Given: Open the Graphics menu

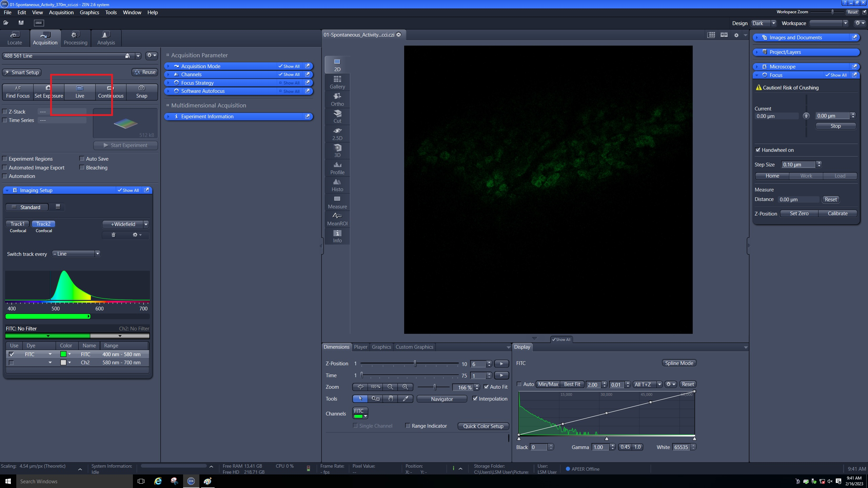Looking at the screenshot, I should click(89, 13).
